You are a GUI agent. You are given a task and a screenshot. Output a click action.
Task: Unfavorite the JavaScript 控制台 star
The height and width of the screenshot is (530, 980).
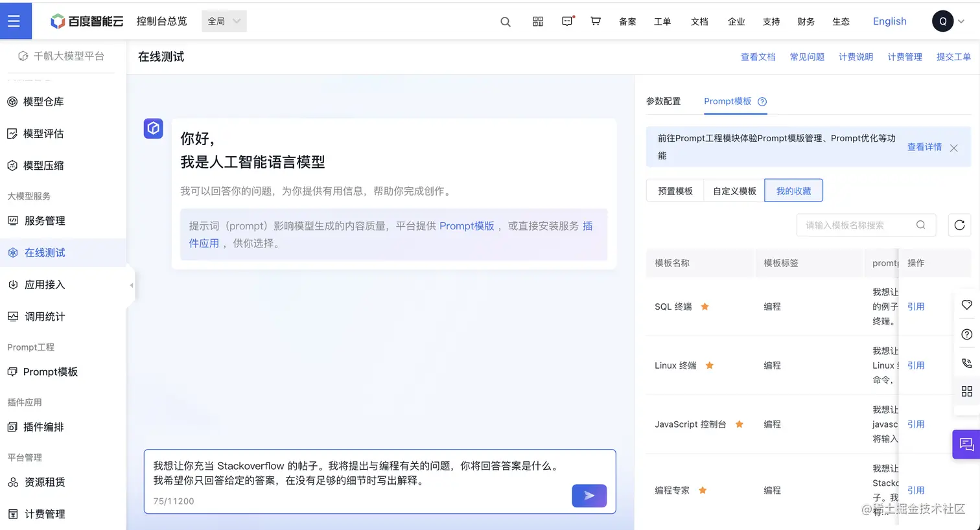739,424
